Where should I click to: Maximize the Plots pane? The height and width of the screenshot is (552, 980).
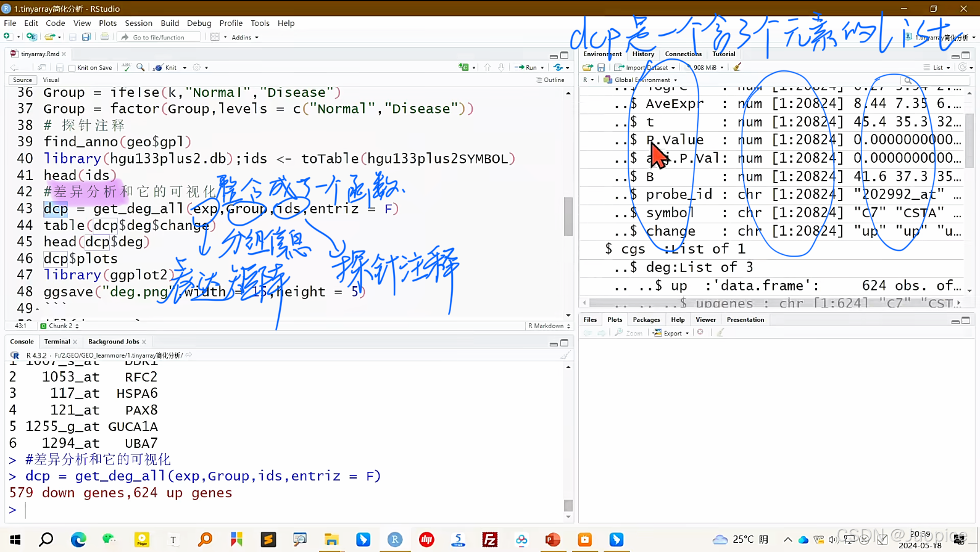click(x=966, y=320)
